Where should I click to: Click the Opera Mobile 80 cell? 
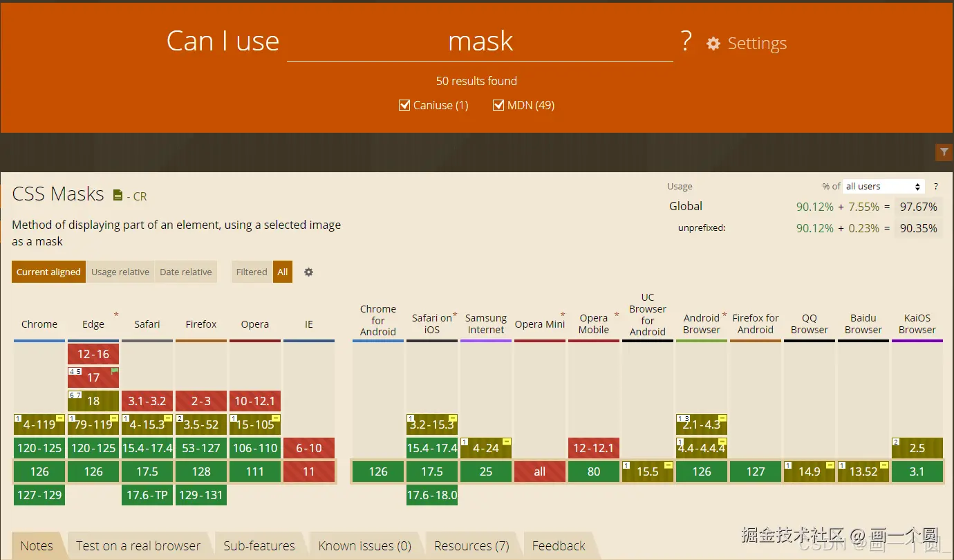594,472
